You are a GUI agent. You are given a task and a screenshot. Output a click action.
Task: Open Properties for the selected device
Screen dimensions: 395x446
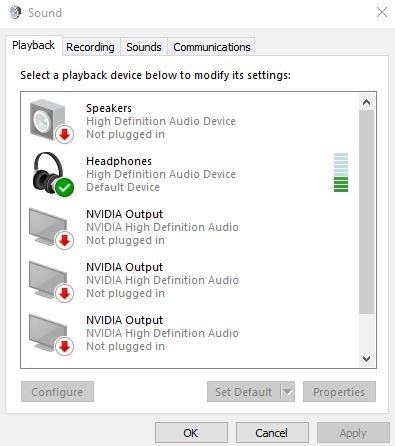(339, 392)
